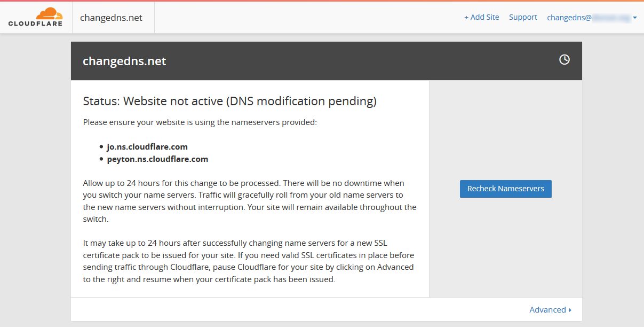Select changedns.net in the top navigation bar
Image resolution: width=644 pixels, height=327 pixels.
click(x=111, y=18)
